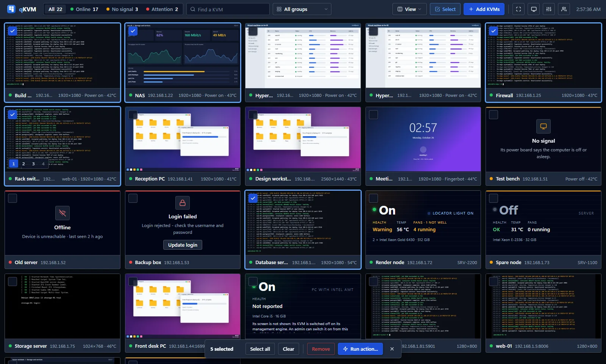Show the All 22 filter tab
Image resolution: width=606 pixels, height=364 pixels.
tap(55, 9)
